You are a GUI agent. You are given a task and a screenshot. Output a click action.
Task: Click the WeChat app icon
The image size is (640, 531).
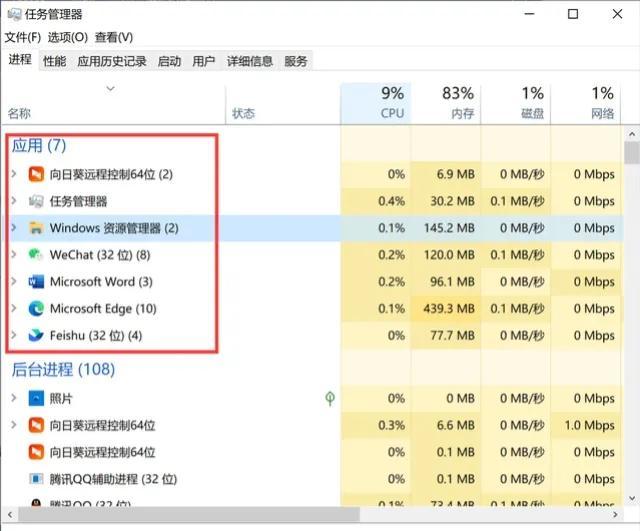[37, 255]
